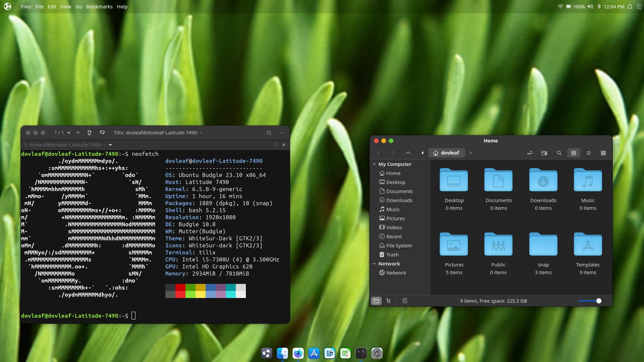Open the Tilix session switcher '1 / 1' dropdown
The width and height of the screenshot is (644, 362).
click(x=62, y=133)
